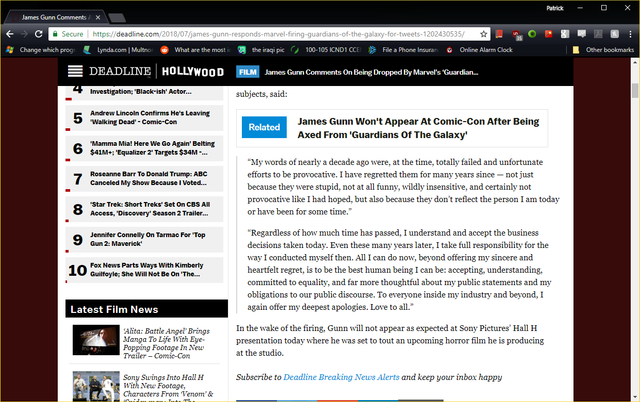Open the 'Change which prog' bookmark
The width and height of the screenshot is (640, 402).
coord(41,50)
